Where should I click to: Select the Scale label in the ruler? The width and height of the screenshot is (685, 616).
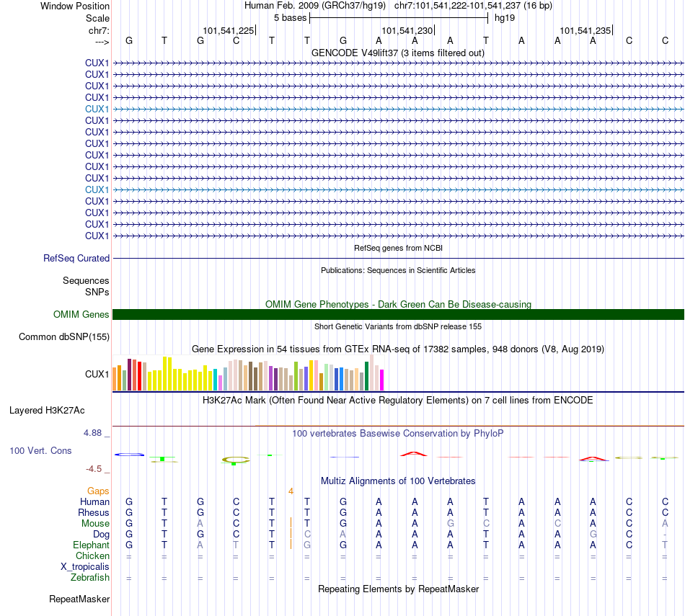pyautogui.click(x=97, y=18)
